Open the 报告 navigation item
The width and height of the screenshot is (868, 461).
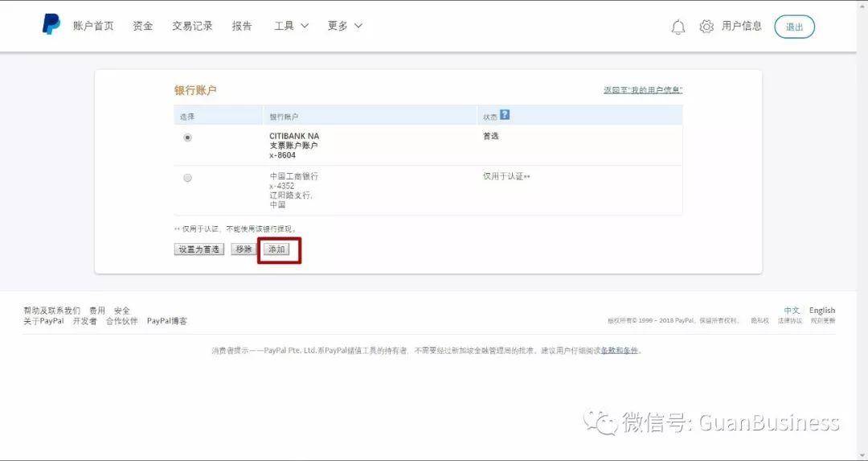click(x=242, y=26)
